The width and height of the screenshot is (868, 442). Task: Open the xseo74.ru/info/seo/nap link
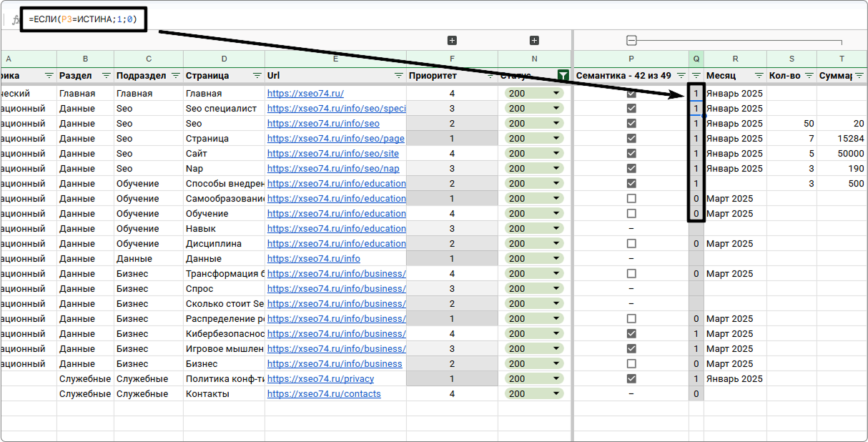[x=333, y=168]
